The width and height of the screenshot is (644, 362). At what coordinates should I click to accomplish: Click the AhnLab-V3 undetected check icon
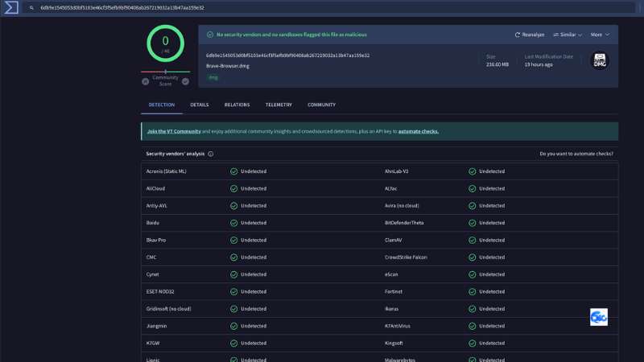tap(473, 171)
